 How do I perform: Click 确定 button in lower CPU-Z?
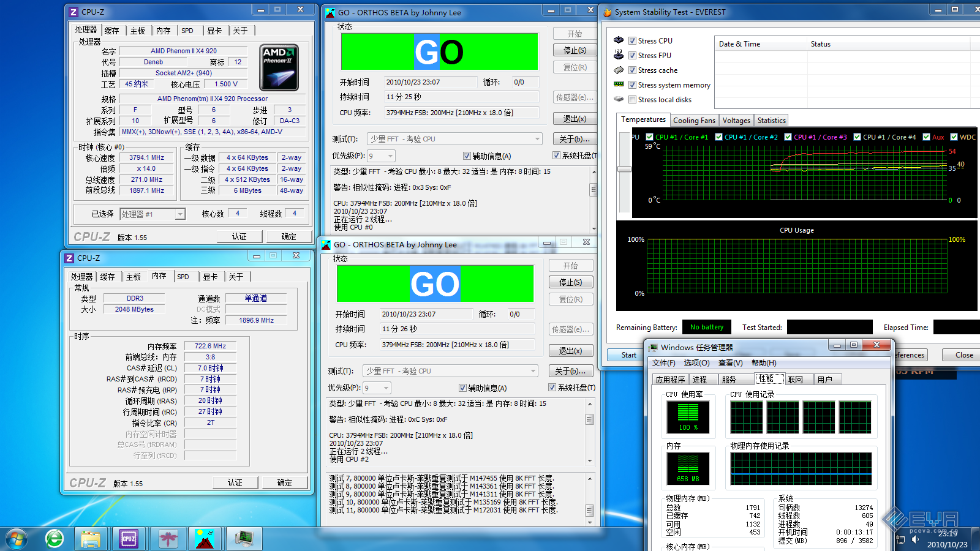pyautogui.click(x=284, y=482)
